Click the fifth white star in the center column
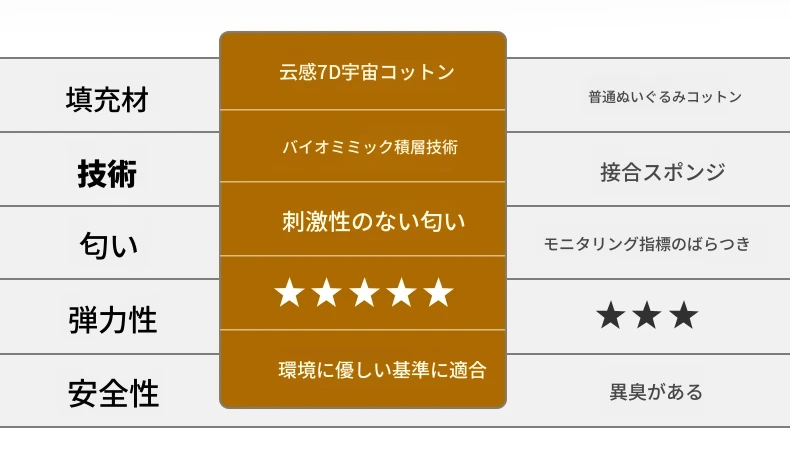 [x=438, y=293]
